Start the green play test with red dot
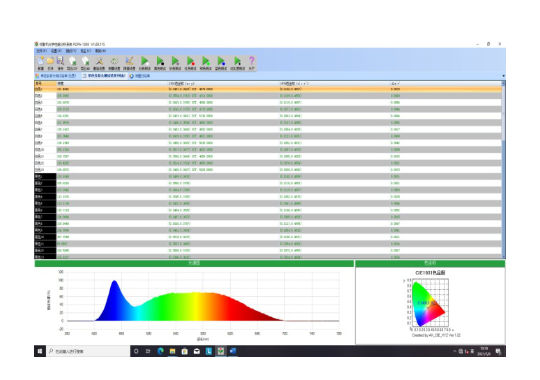 coord(190,63)
